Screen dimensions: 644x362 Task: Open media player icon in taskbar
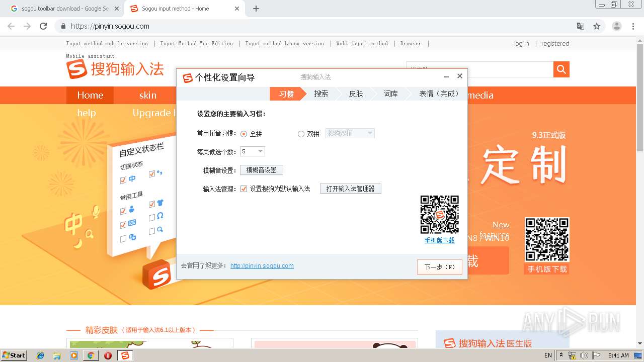[x=74, y=355]
